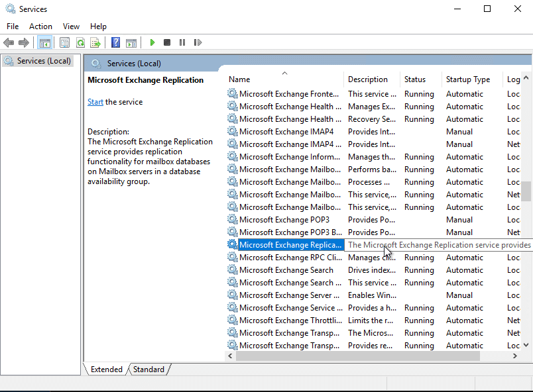
Task: Click gear icon of Exchange Fronte... row
Action: point(233,93)
